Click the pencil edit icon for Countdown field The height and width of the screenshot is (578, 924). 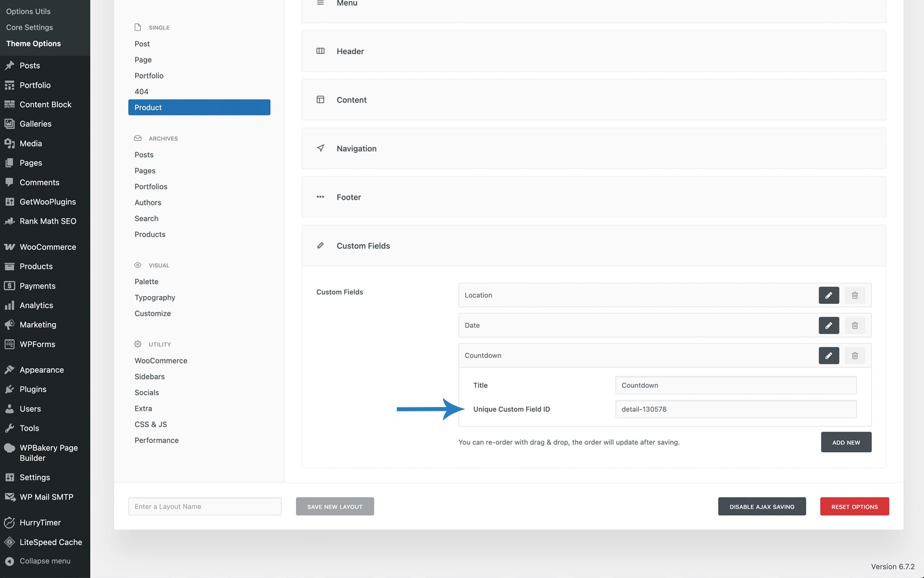coord(828,355)
